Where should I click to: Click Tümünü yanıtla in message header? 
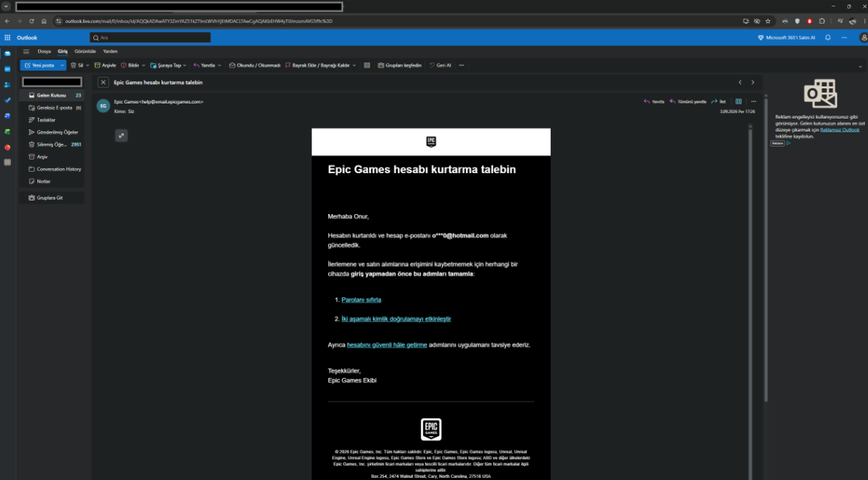click(x=688, y=101)
